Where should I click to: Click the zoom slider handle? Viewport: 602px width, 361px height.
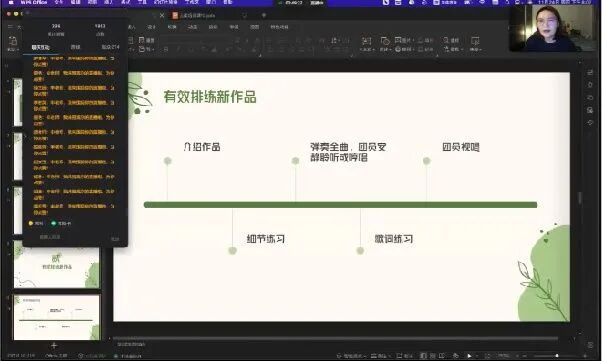pos(557,356)
